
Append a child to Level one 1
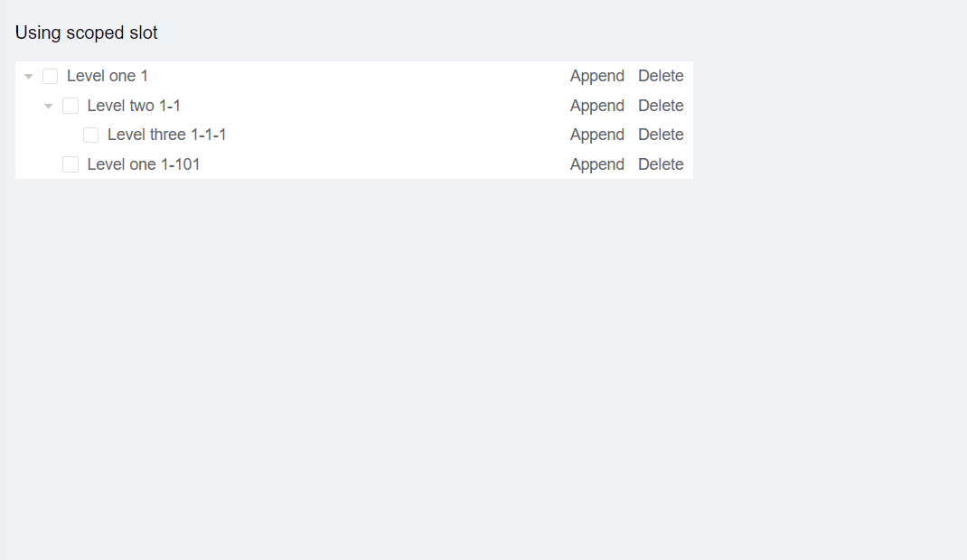(x=596, y=76)
